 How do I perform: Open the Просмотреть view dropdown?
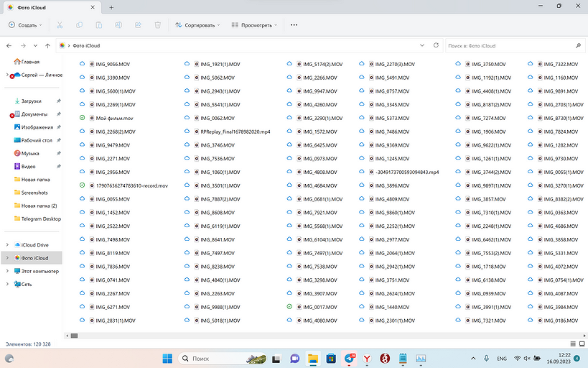254,25
